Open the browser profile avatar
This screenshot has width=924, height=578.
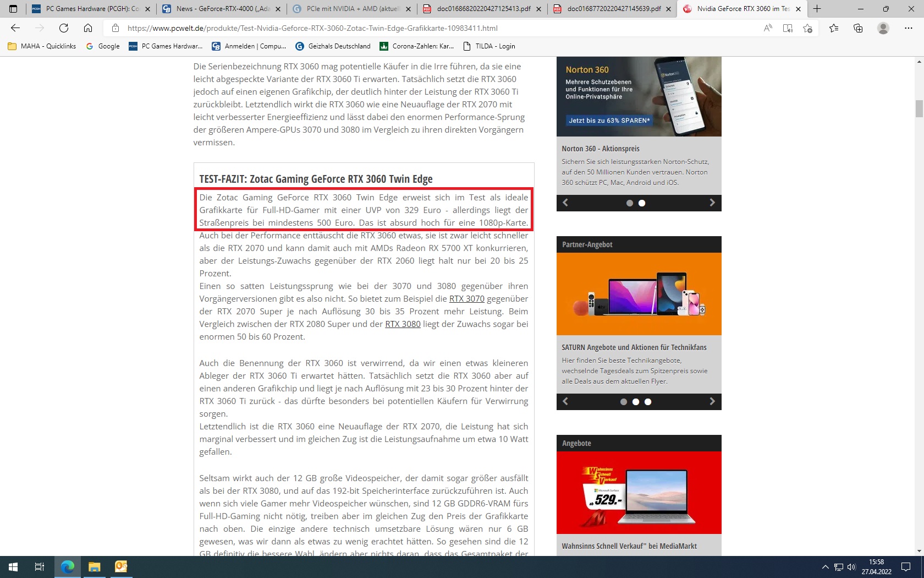pyautogui.click(x=883, y=28)
